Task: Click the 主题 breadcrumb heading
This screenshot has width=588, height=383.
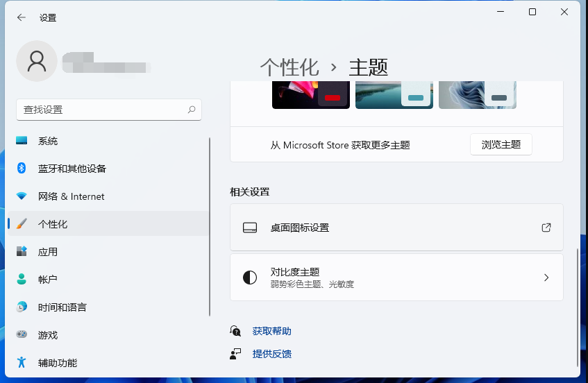Action: (369, 67)
